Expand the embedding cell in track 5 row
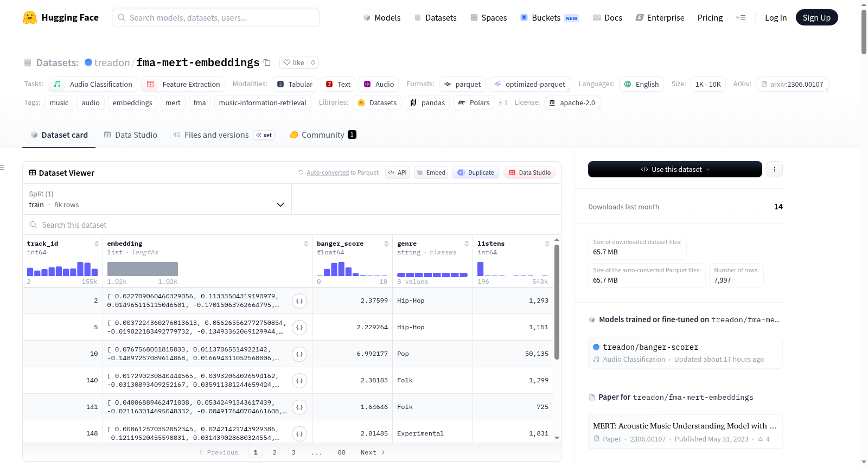Image resolution: width=868 pixels, height=467 pixels. tap(299, 328)
